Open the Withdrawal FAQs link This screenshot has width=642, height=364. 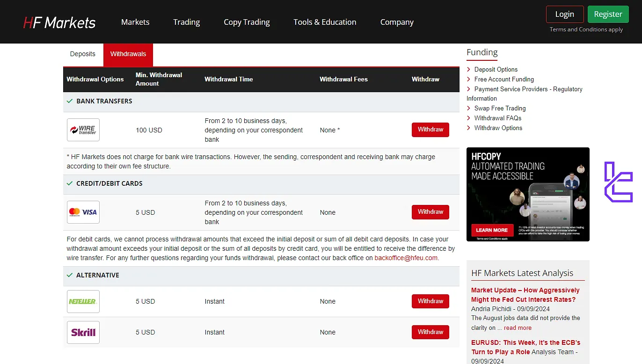click(498, 118)
